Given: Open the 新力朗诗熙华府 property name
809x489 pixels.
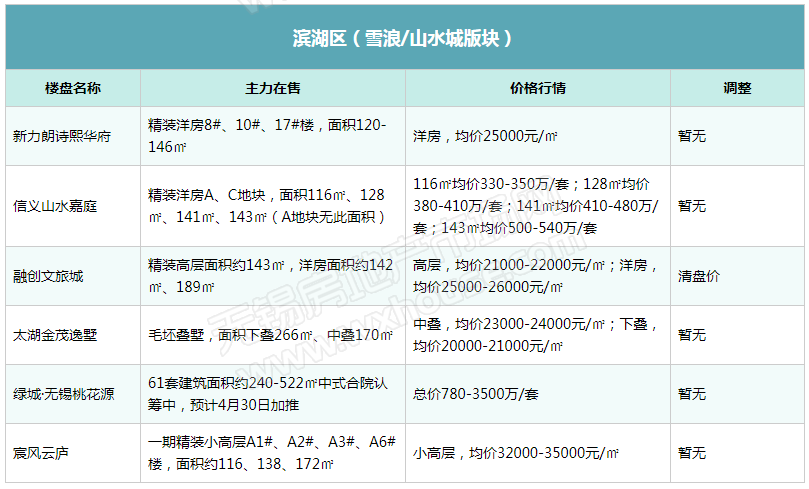Looking at the screenshot, I should point(62,136).
